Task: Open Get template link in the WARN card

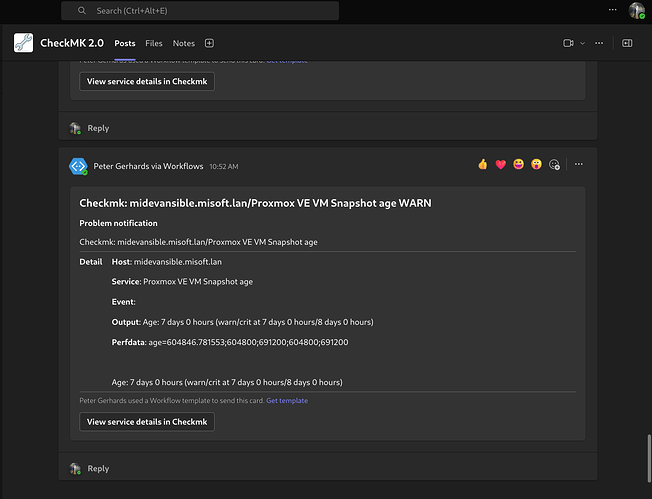Action: [x=287, y=401]
